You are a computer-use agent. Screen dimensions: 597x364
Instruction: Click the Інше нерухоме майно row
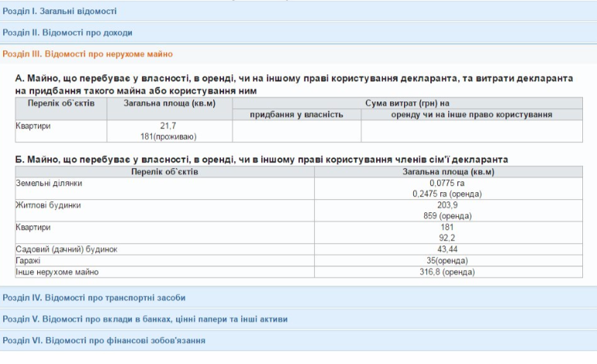click(x=57, y=272)
